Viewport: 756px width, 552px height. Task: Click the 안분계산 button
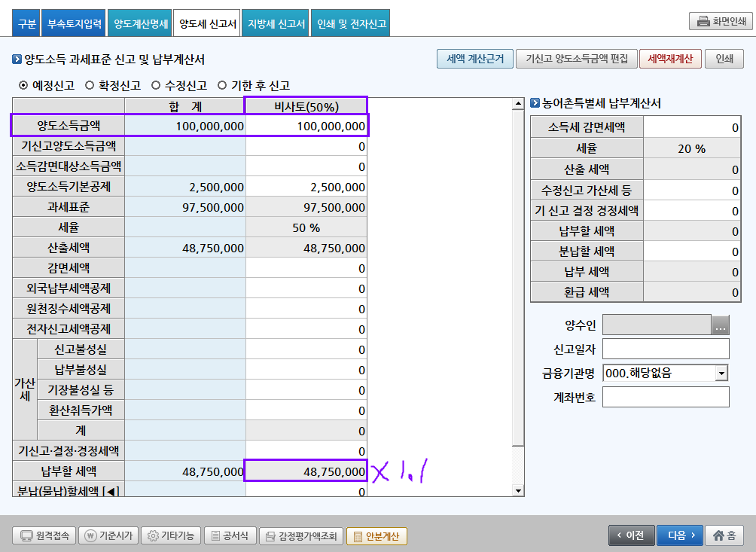376,536
